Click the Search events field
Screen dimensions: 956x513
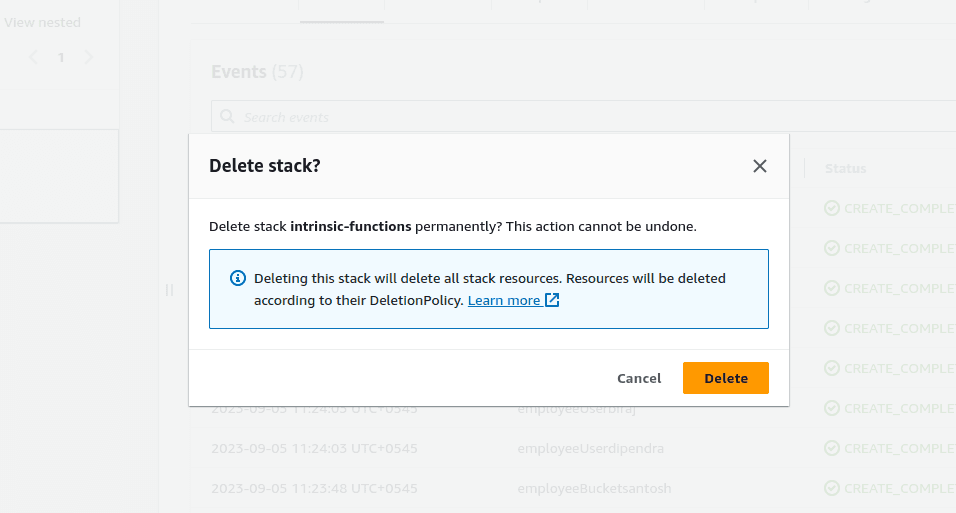click(x=583, y=117)
